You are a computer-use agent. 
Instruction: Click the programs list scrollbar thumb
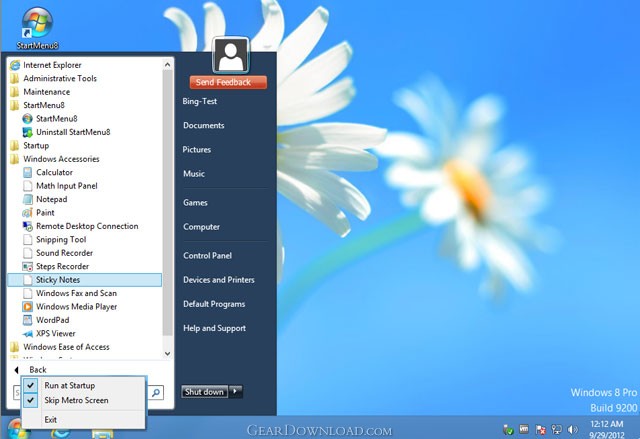[x=167, y=203]
